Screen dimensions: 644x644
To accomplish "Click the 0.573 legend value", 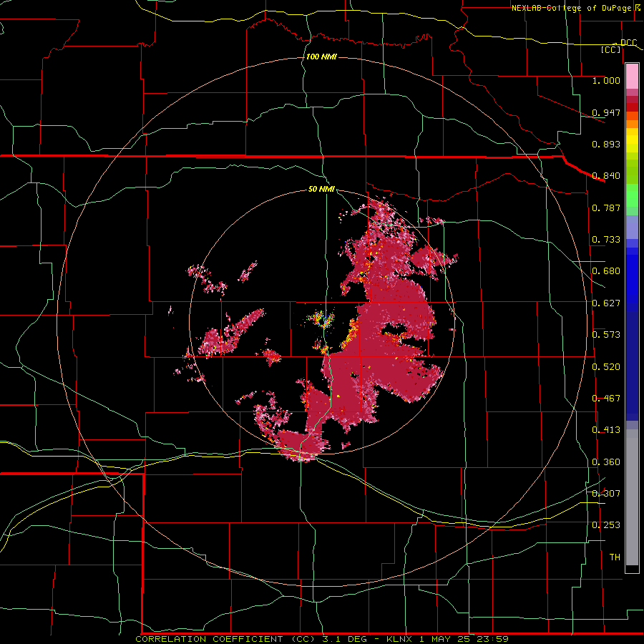I will coord(606,335).
